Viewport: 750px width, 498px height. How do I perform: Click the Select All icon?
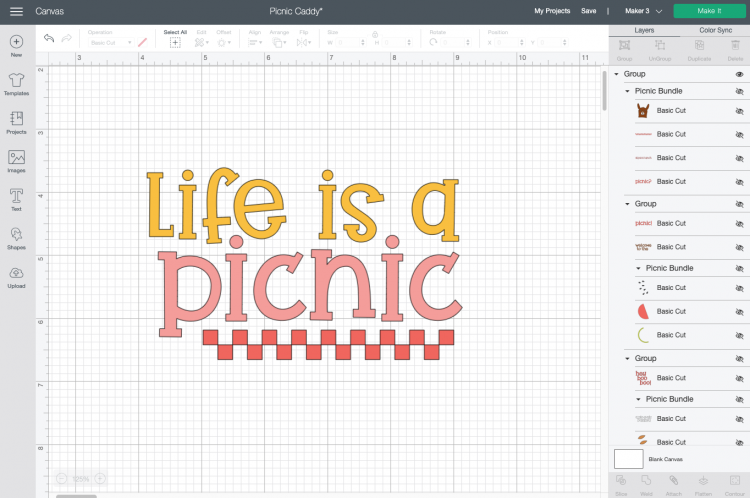(175, 43)
